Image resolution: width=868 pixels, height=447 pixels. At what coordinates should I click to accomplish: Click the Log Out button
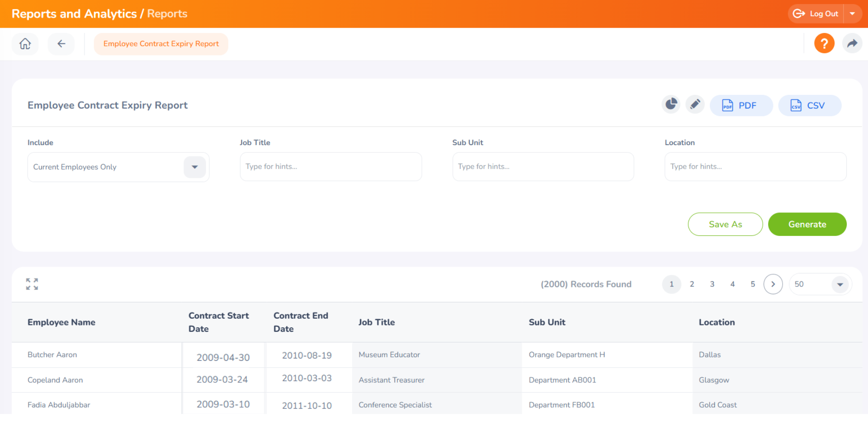tap(816, 14)
